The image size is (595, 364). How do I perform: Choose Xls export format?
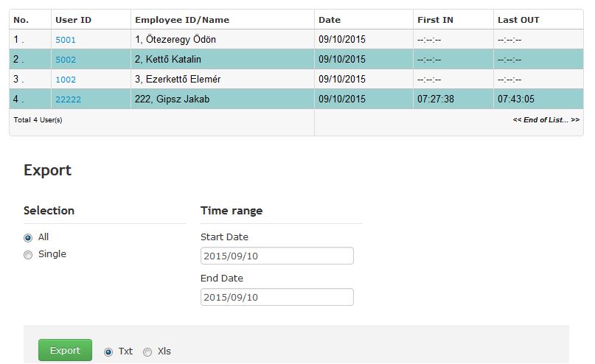147,352
